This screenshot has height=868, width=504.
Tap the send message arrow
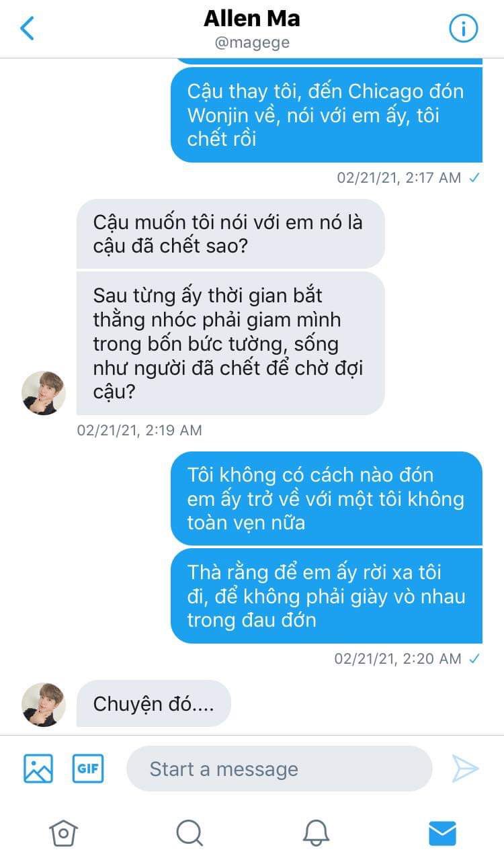click(465, 769)
